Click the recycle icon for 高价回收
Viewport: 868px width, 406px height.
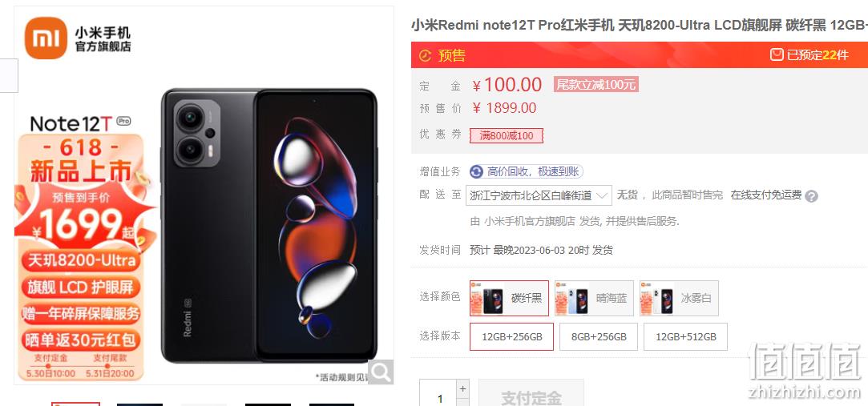[476, 171]
